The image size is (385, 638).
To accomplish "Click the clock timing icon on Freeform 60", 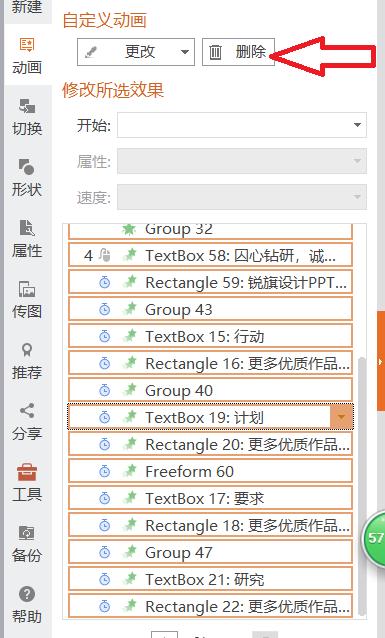I will [105, 471].
